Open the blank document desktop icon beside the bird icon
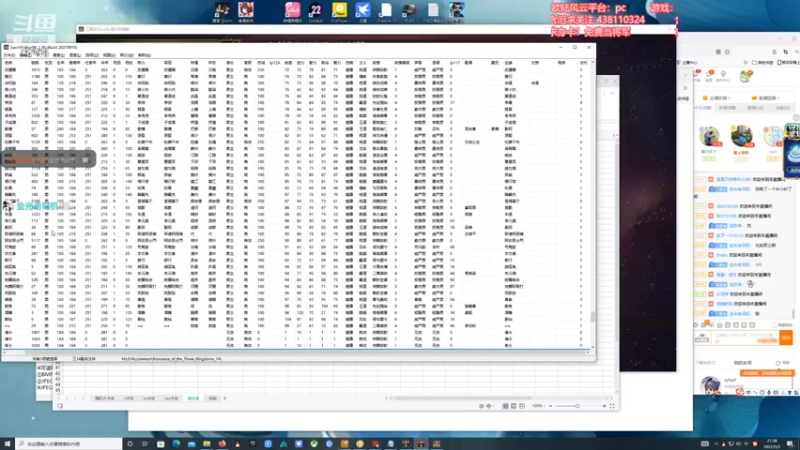Image resolution: width=800 pixels, height=450 pixels. click(386, 12)
